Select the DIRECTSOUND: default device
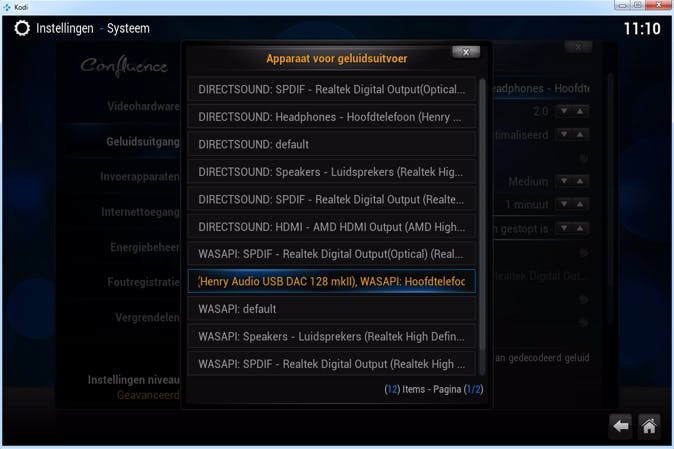Image resolution: width=674 pixels, height=449 pixels. (332, 144)
